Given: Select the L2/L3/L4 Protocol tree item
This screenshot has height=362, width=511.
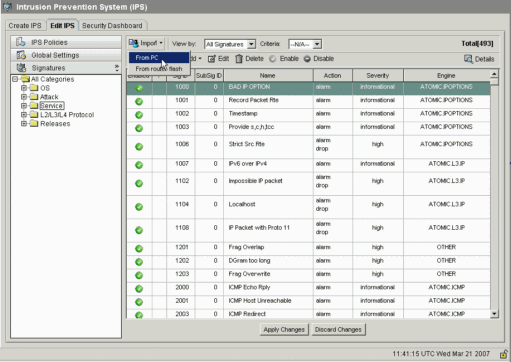Looking at the screenshot, I should 67,115.
